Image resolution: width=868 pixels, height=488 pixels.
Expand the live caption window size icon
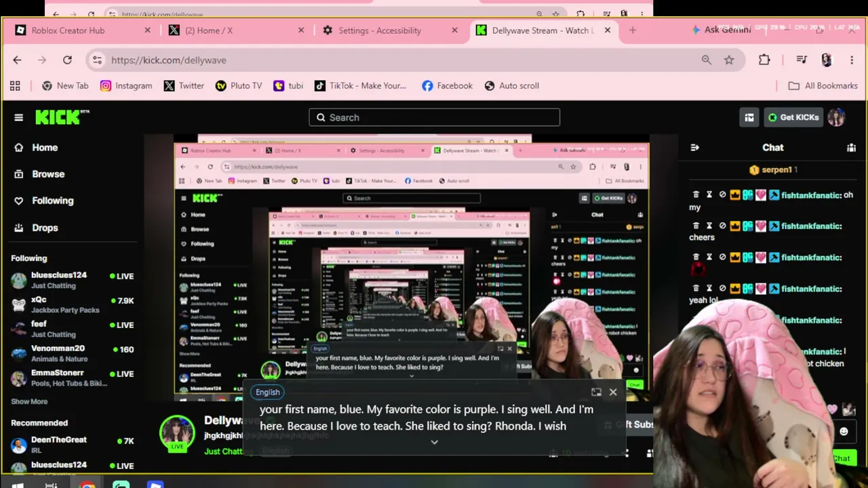[x=596, y=392]
